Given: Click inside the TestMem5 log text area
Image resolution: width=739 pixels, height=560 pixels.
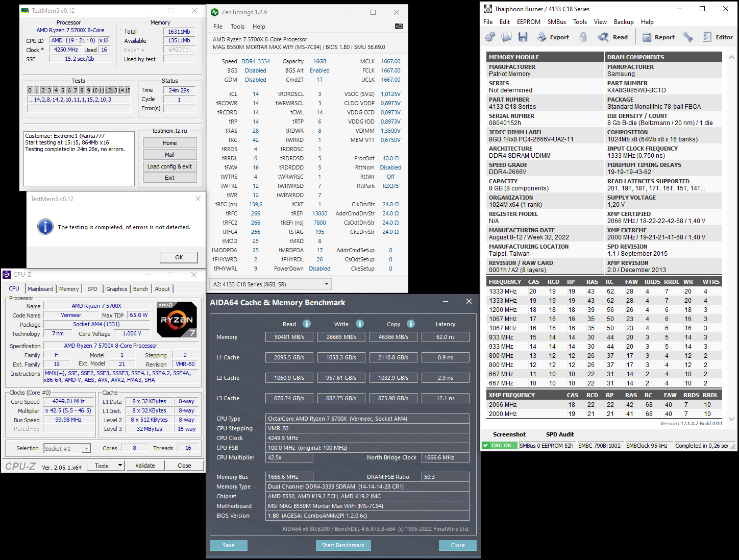Looking at the screenshot, I should [x=79, y=159].
